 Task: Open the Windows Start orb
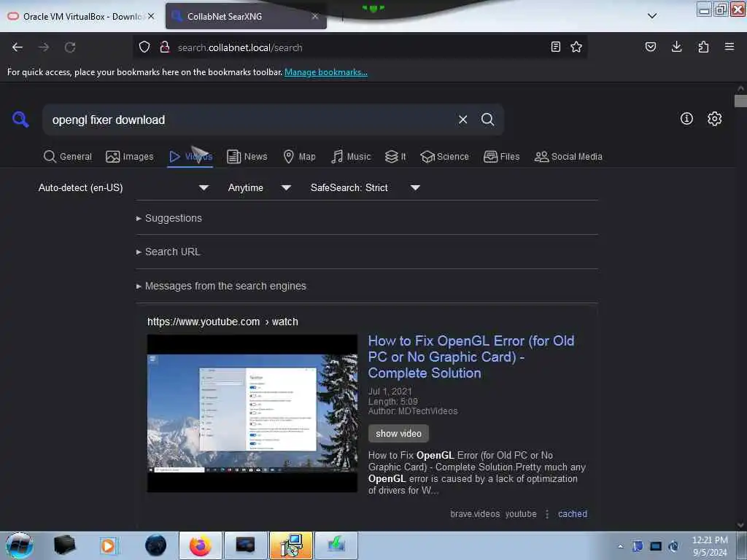(20, 545)
